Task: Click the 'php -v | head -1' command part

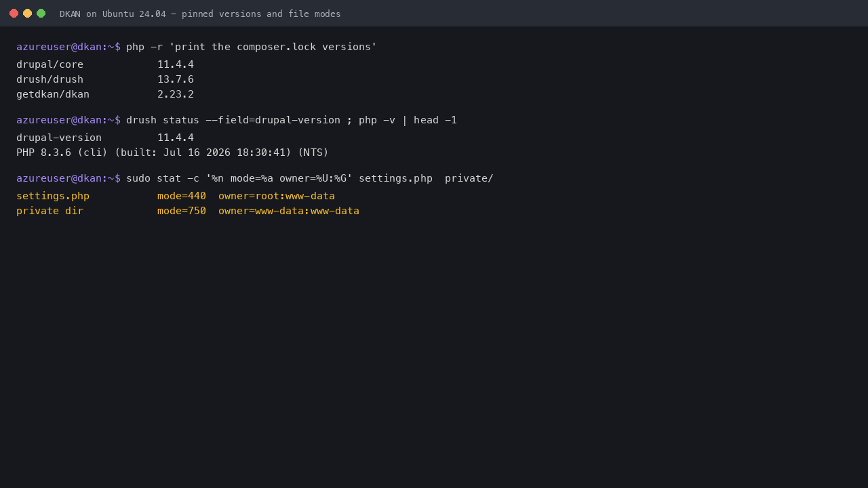Action: point(408,120)
